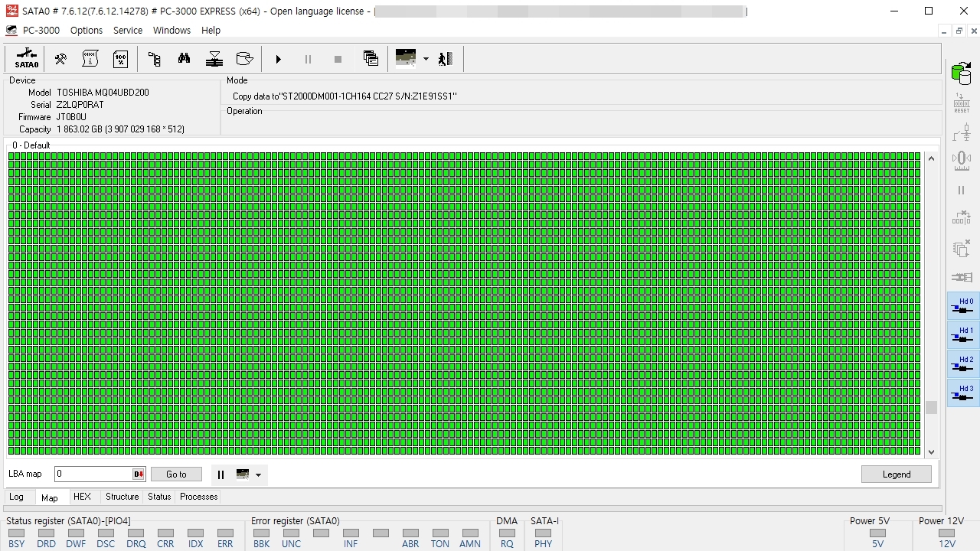
Task: Open the Options menu
Action: [87, 31]
